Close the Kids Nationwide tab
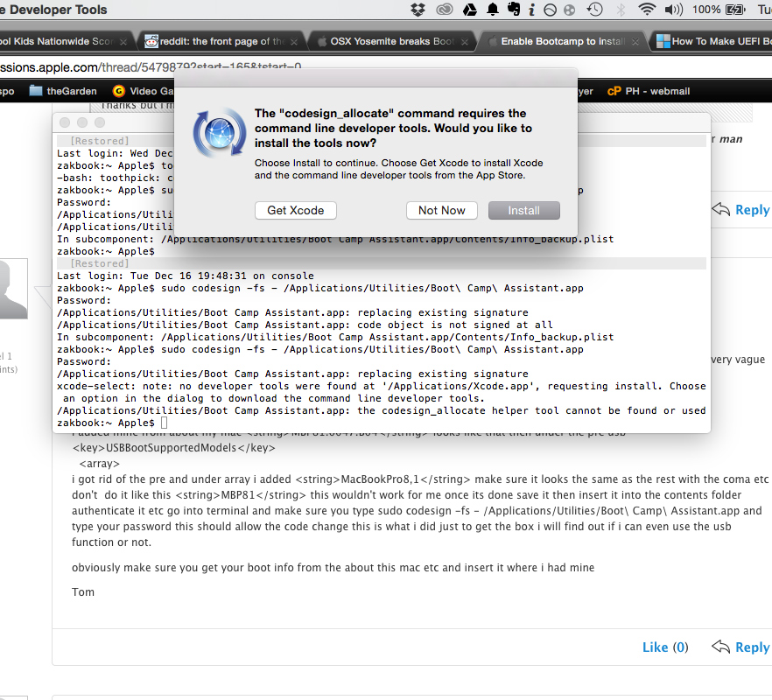This screenshot has height=700, width=772. (x=123, y=42)
